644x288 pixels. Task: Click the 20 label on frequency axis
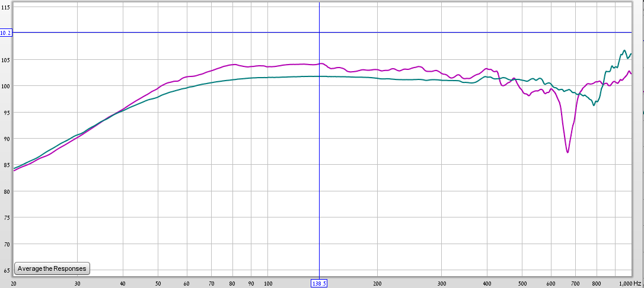tap(14, 283)
